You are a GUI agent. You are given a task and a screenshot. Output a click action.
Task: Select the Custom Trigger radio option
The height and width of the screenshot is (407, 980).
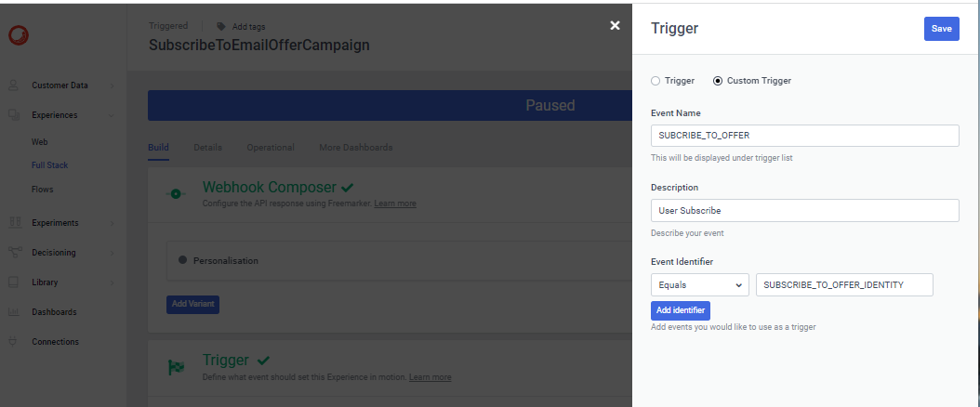(x=717, y=81)
